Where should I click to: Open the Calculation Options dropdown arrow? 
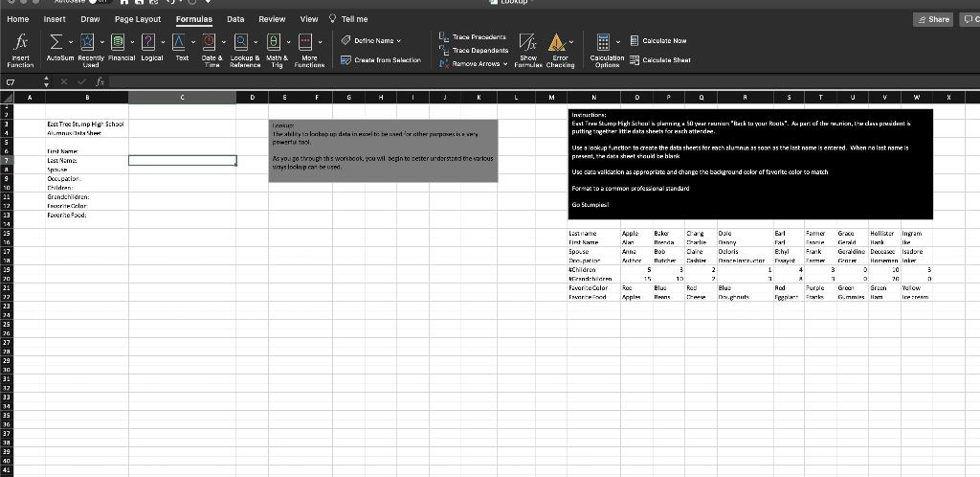pyautogui.click(x=617, y=42)
